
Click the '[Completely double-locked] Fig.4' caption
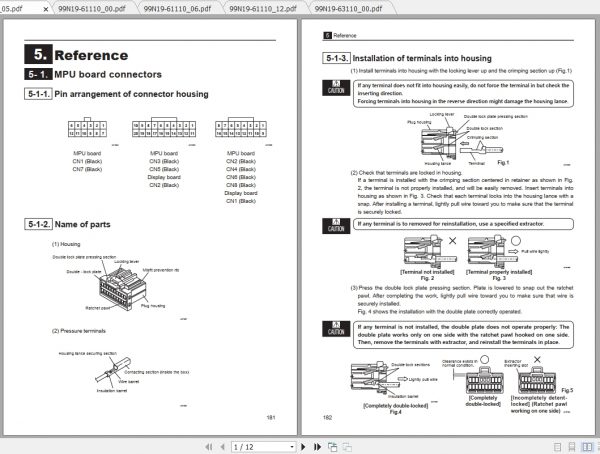[396, 409]
